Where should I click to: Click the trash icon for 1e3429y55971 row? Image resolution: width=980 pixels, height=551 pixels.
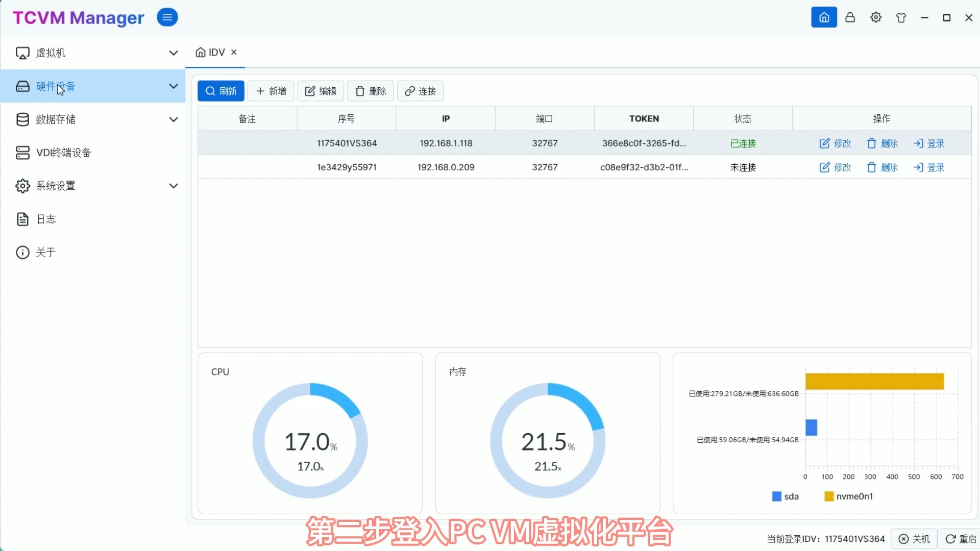(x=872, y=167)
